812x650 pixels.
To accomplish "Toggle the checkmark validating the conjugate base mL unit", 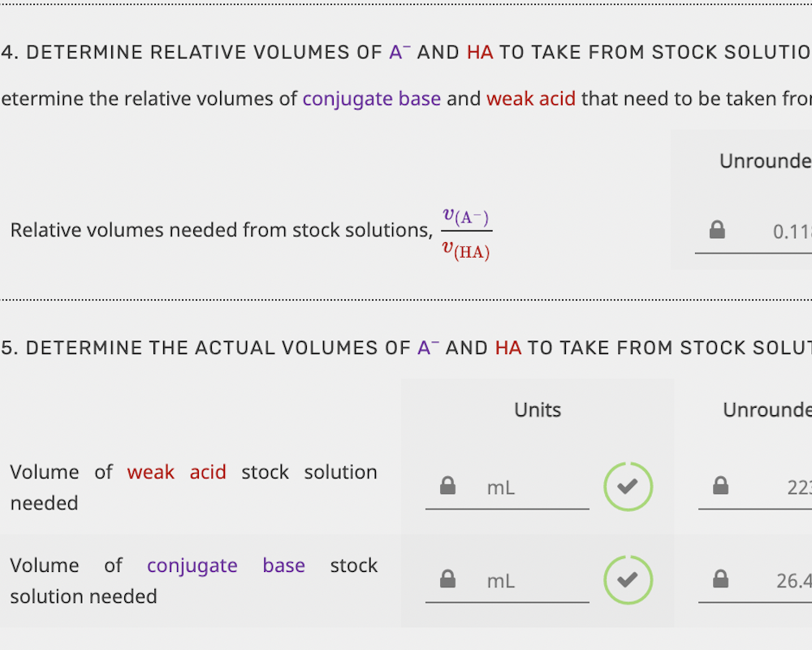I will coord(628,579).
